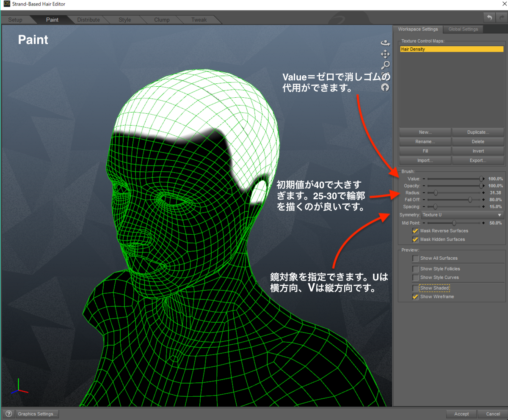Open the Global Settings tab
The image size is (508, 420).
[x=463, y=29]
